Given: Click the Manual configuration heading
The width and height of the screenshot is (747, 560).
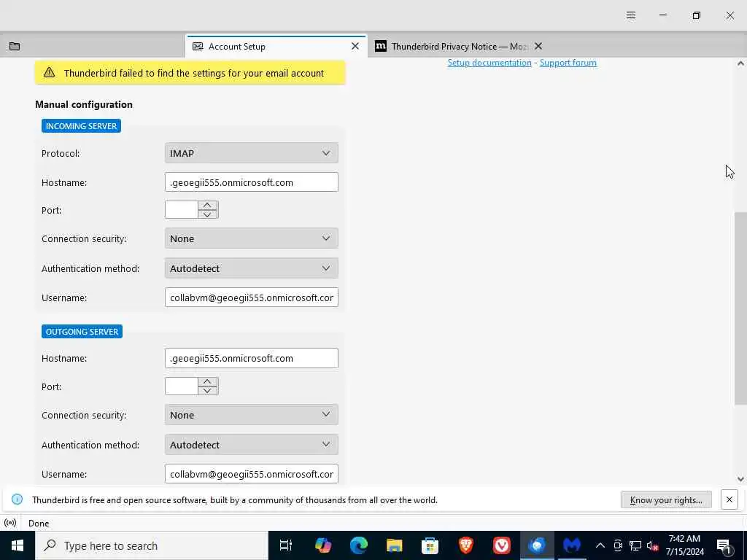Looking at the screenshot, I should (84, 104).
